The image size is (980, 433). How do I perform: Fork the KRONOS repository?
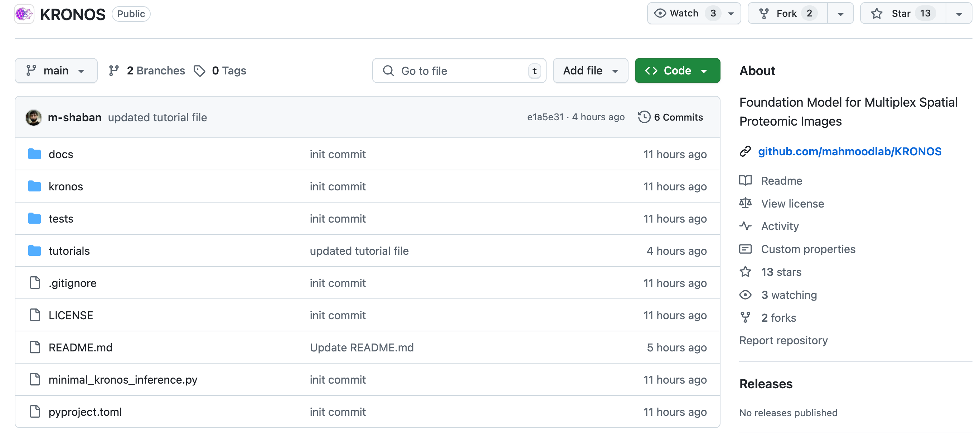786,14
